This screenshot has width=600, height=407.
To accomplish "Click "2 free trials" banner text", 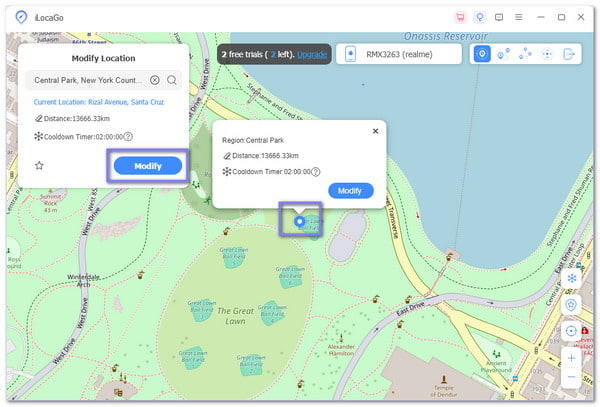I will [256, 55].
